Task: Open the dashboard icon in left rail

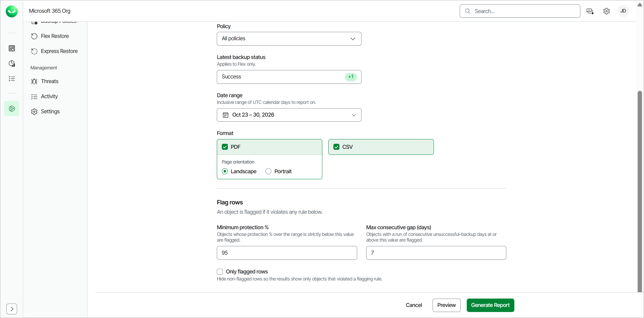Action: pyautogui.click(x=12, y=49)
